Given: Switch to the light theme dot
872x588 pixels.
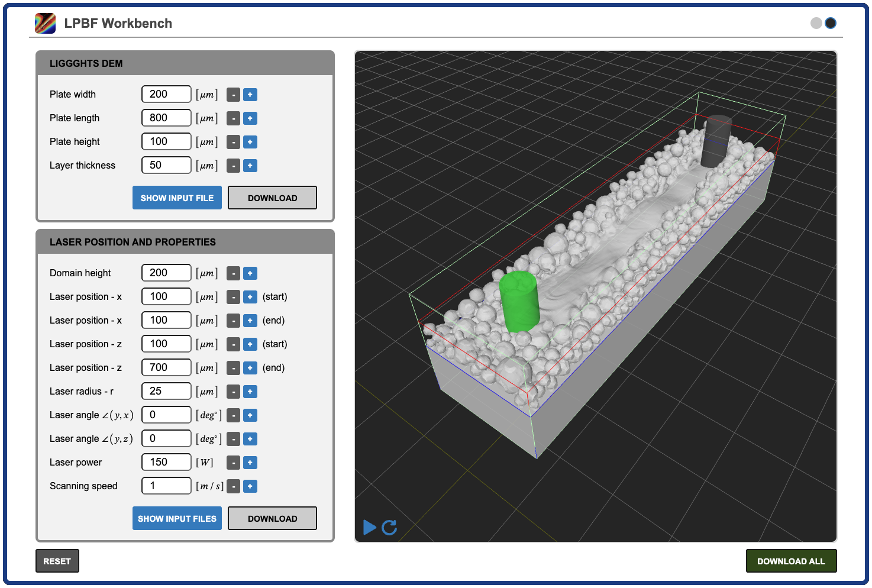Looking at the screenshot, I should click(x=816, y=23).
